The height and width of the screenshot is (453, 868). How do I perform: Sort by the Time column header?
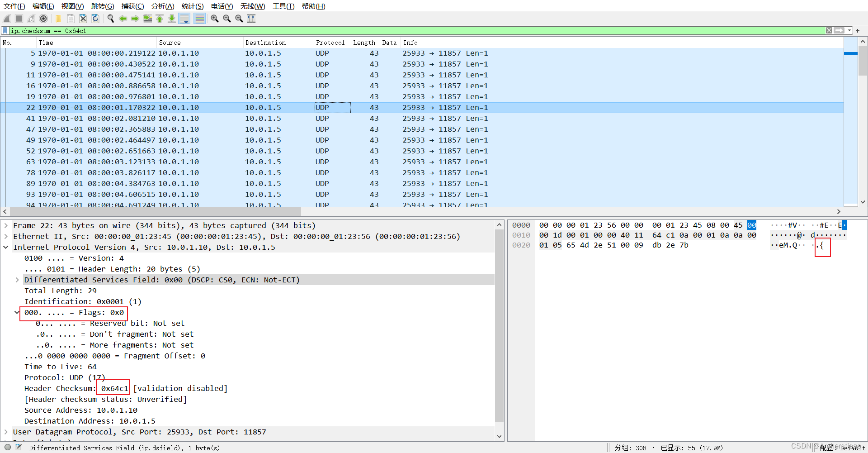(x=96, y=43)
